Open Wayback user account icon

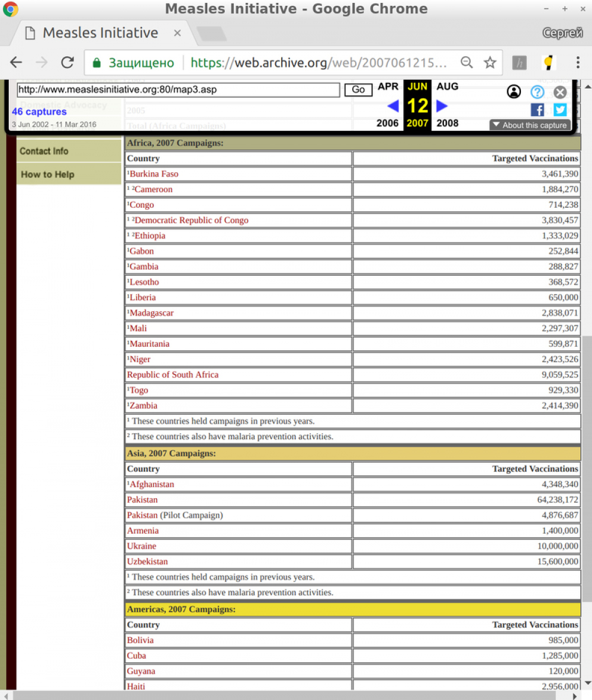514,92
